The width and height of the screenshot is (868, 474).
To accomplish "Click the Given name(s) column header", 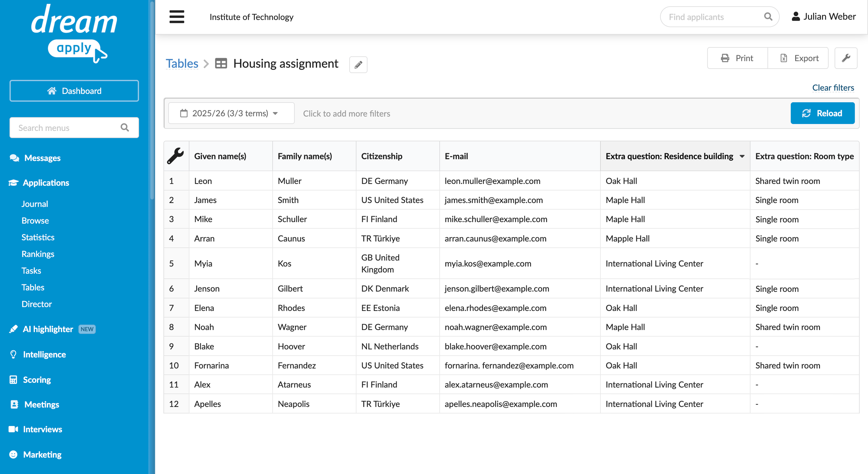I will [x=231, y=156].
